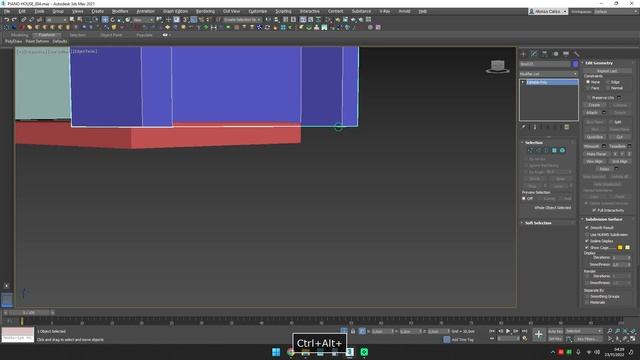Switch to the Modify panel icon
The width and height of the screenshot is (640, 360).
(534, 54)
